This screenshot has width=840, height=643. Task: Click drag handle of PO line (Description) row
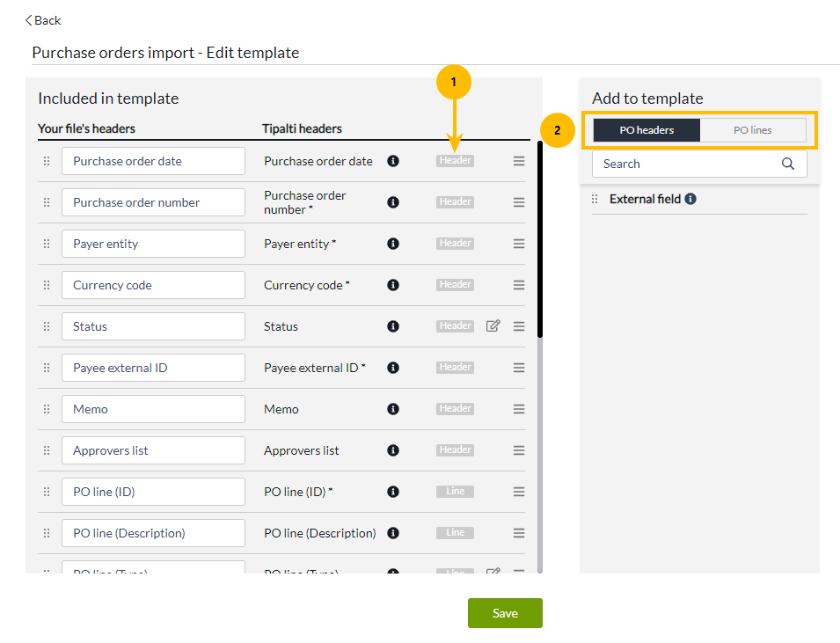coord(47,533)
